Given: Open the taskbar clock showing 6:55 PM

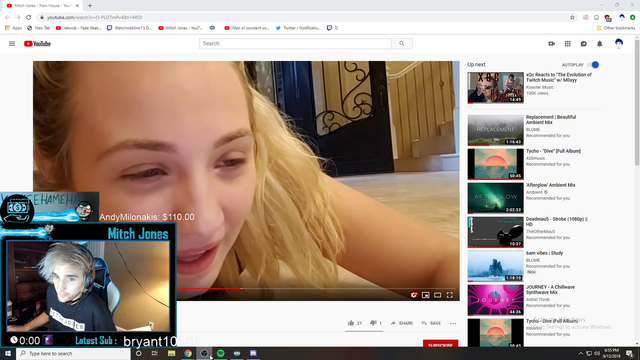Looking at the screenshot, I should point(611,353).
